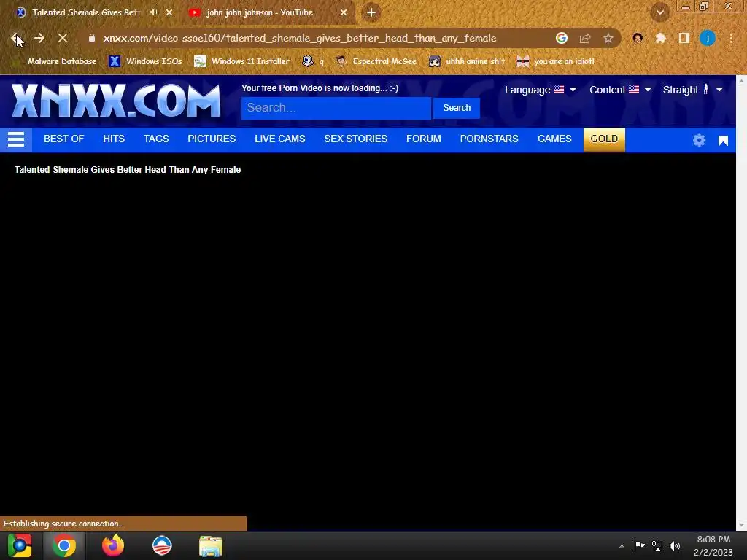Open FORUM menu item
The height and width of the screenshot is (560, 747).
click(424, 139)
